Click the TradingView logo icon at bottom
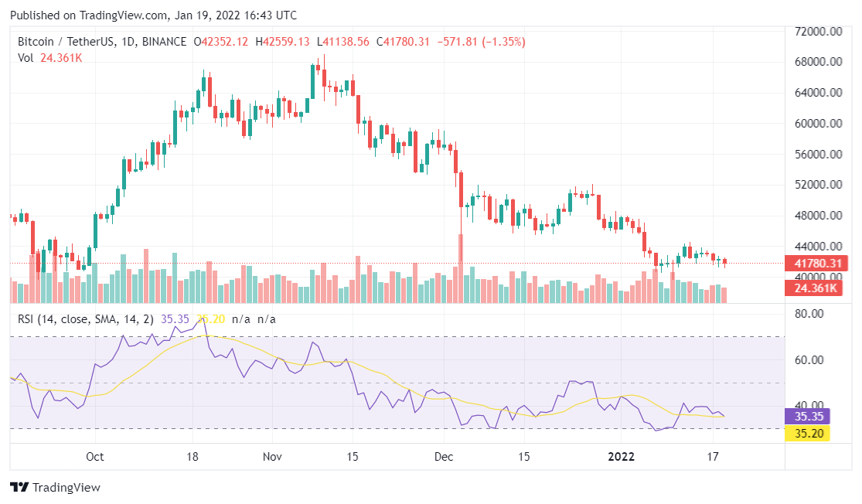This screenshot has height=504, width=862. pos(19,488)
